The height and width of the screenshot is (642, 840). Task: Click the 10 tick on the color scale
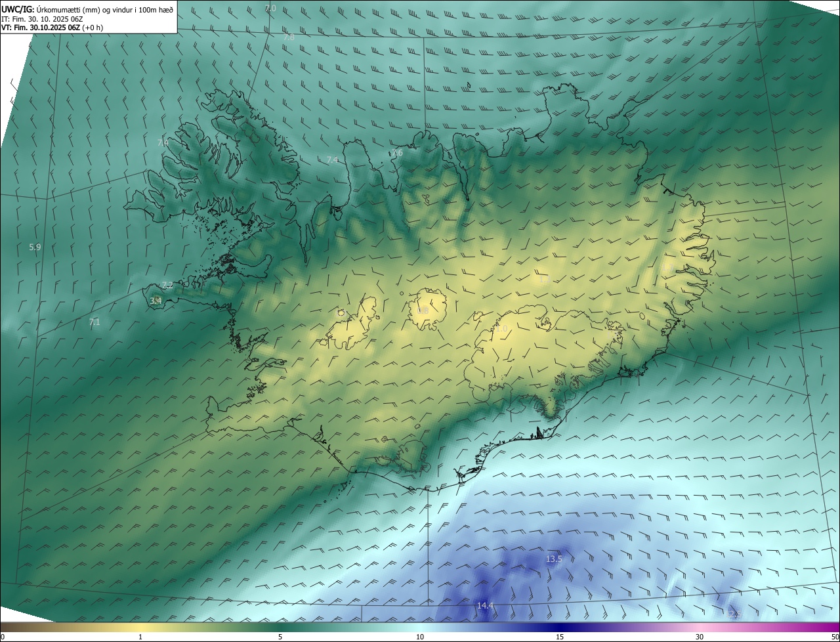pos(420,637)
